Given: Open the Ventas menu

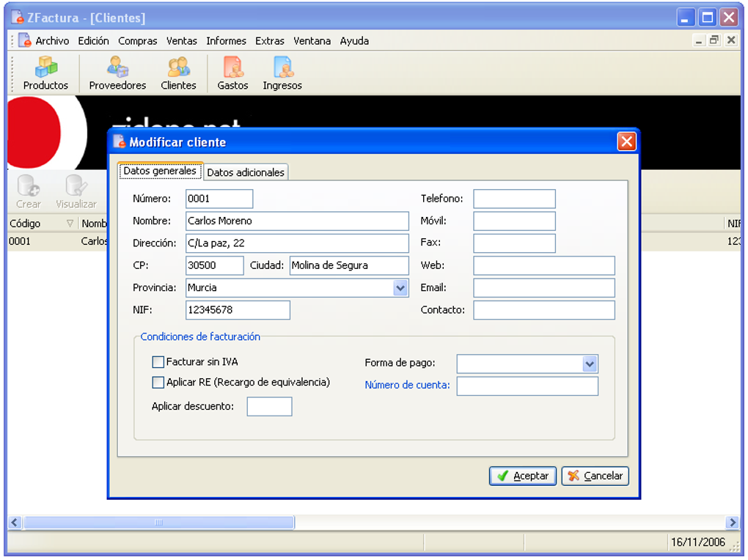Looking at the screenshot, I should click(x=181, y=41).
